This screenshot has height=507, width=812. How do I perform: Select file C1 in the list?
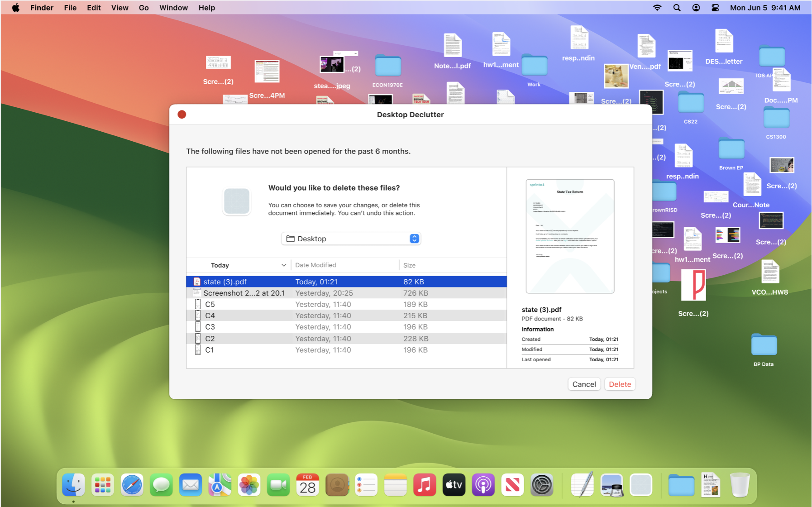(346, 350)
